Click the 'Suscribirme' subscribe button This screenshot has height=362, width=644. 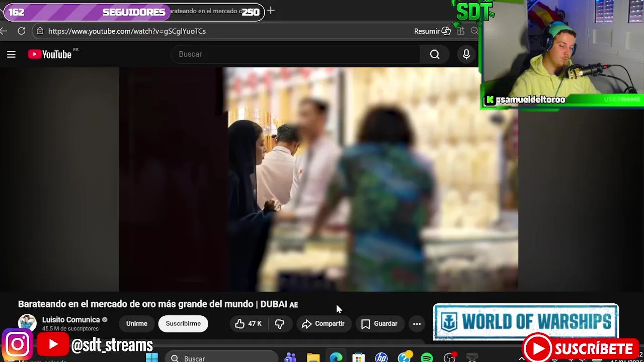[183, 324]
